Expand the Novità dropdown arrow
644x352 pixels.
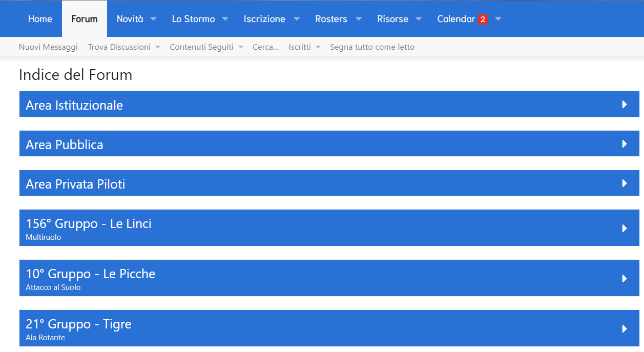pos(153,19)
